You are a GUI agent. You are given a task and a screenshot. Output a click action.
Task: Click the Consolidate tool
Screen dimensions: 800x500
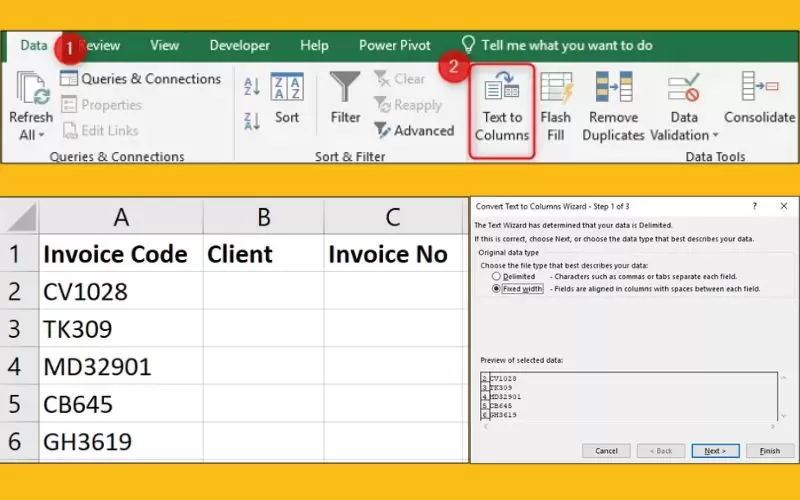[760, 98]
